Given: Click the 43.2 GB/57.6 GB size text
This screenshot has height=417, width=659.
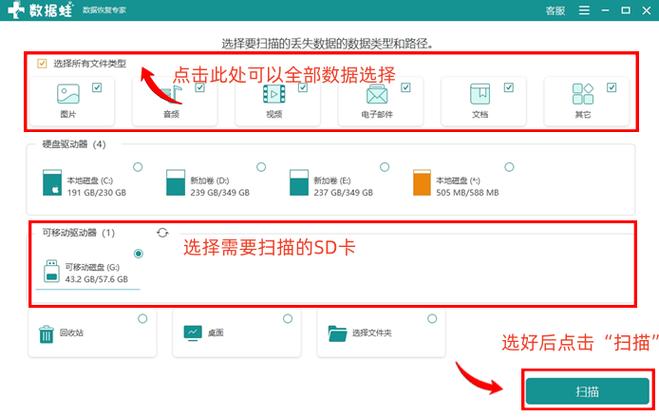Looking at the screenshot, I should click(x=97, y=279).
